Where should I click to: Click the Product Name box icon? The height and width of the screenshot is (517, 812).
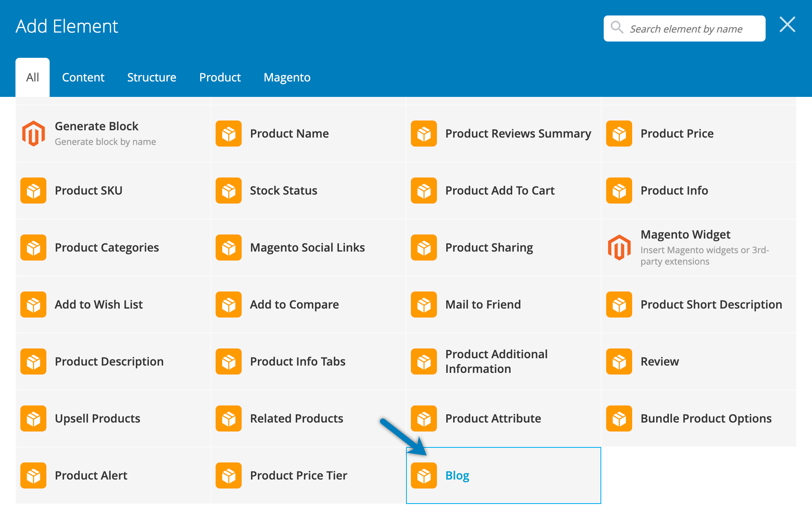click(x=229, y=134)
